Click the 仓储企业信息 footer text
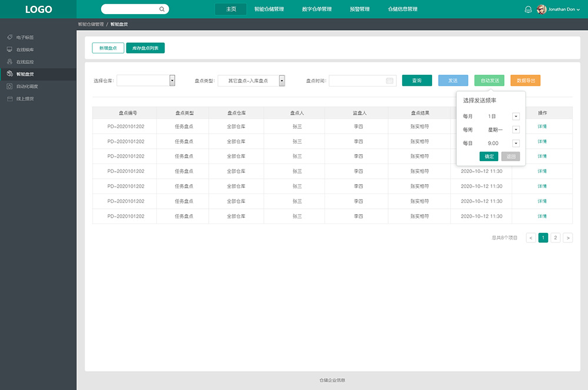This screenshot has width=588, height=390. click(332, 380)
